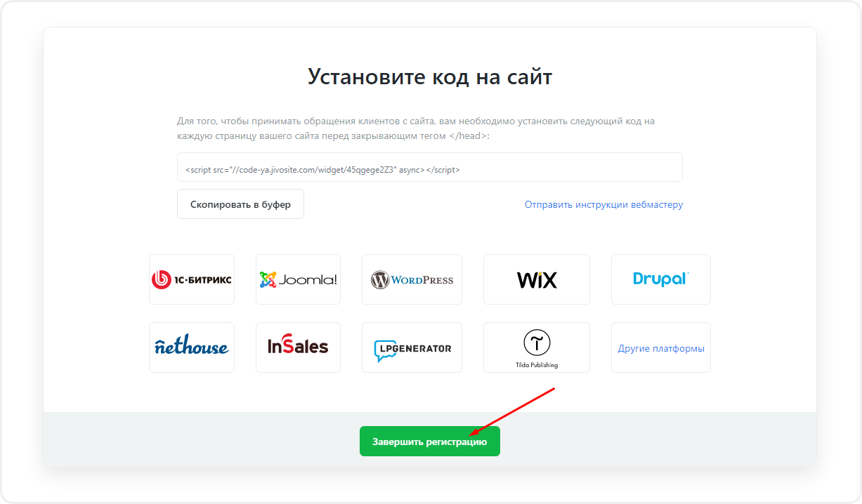Click "Скопировать в буфер" button
Image resolution: width=862 pixels, height=504 pixels.
tap(240, 204)
